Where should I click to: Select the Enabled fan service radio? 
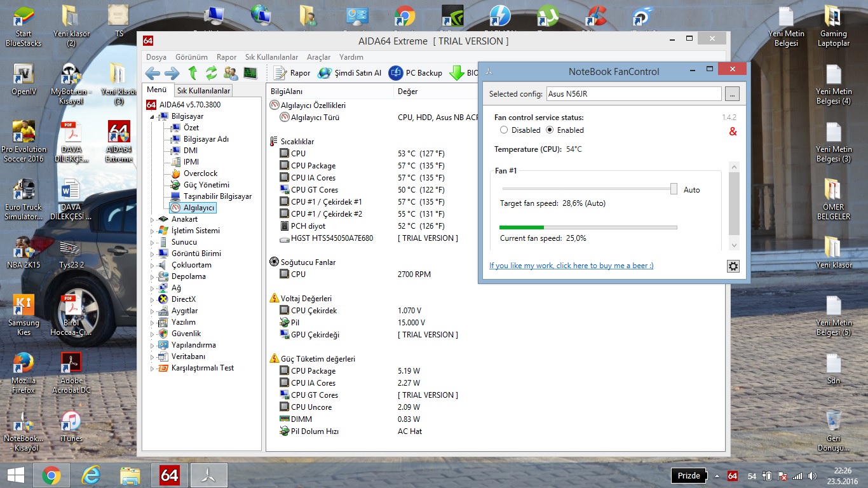point(550,130)
